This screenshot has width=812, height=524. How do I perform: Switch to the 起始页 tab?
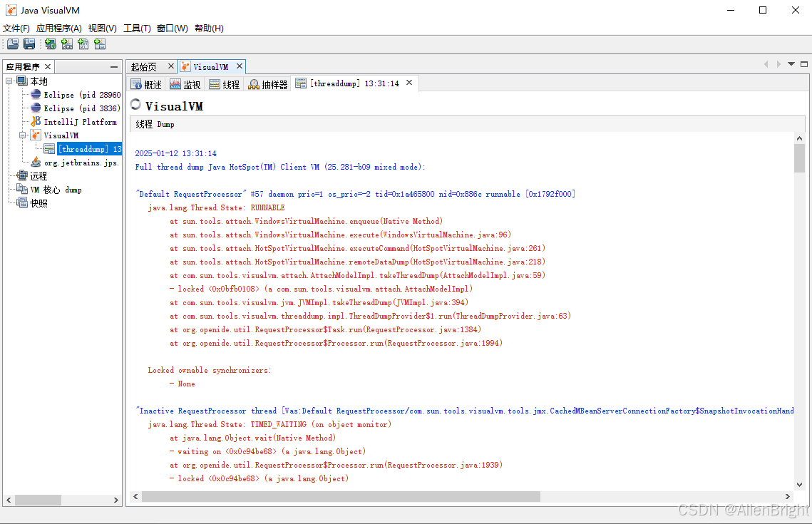tap(144, 67)
